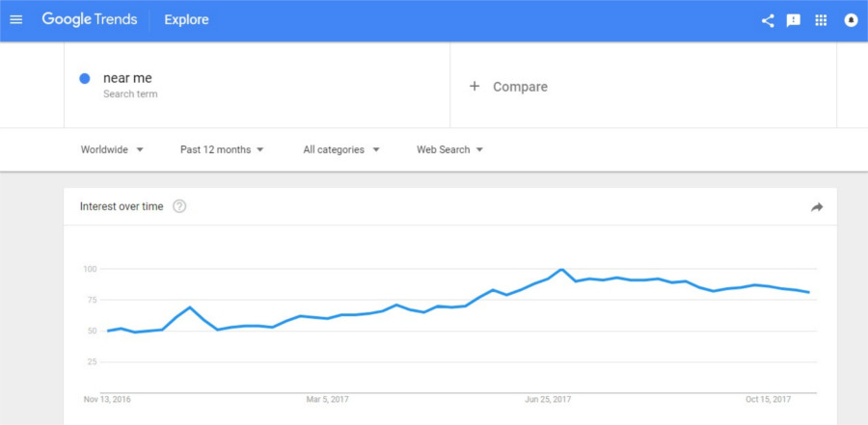Open the Web Search type dropdown
This screenshot has width=868, height=425.
tap(449, 149)
